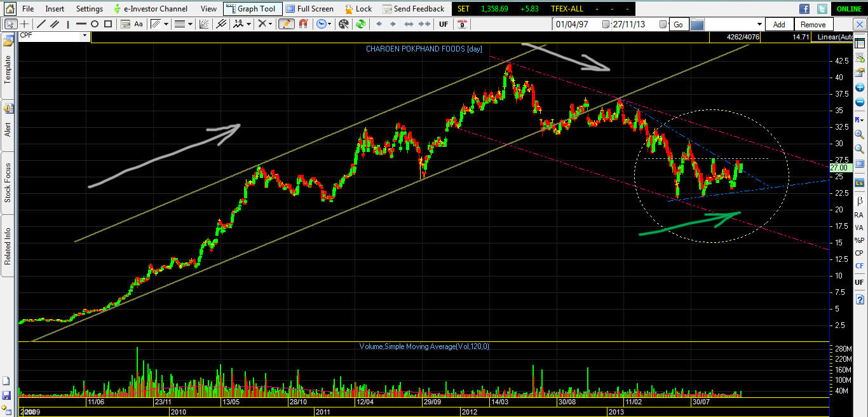Toggle the UF button in toolbar
Screen dimensions: 868x417
(x=444, y=24)
